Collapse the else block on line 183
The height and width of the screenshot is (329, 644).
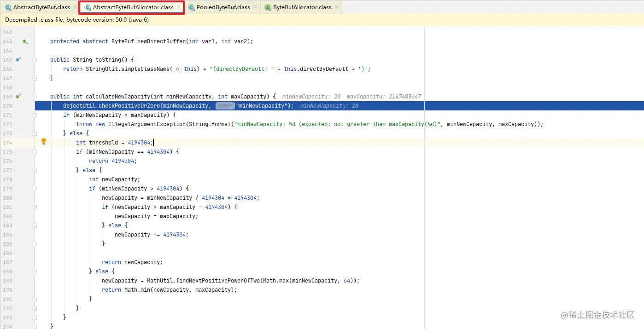click(35, 225)
